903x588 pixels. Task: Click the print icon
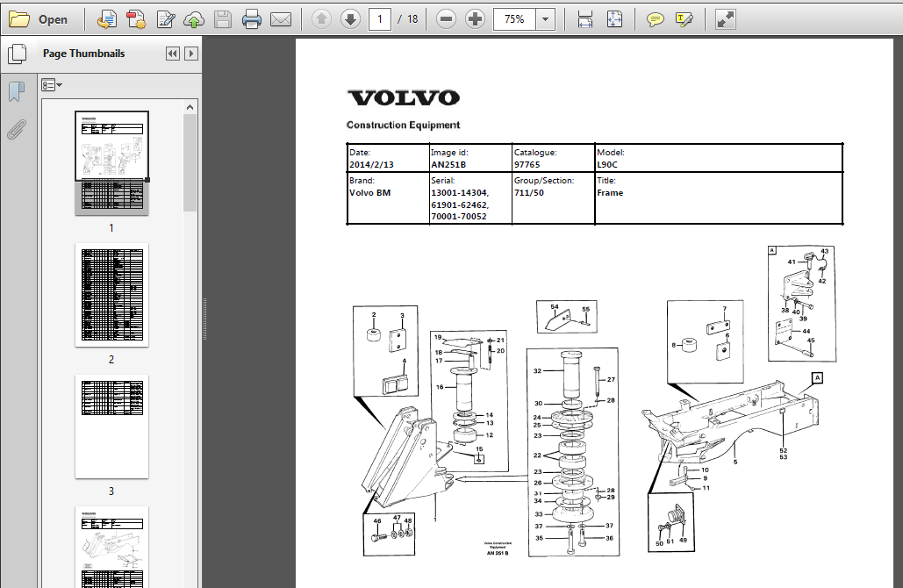pos(252,19)
